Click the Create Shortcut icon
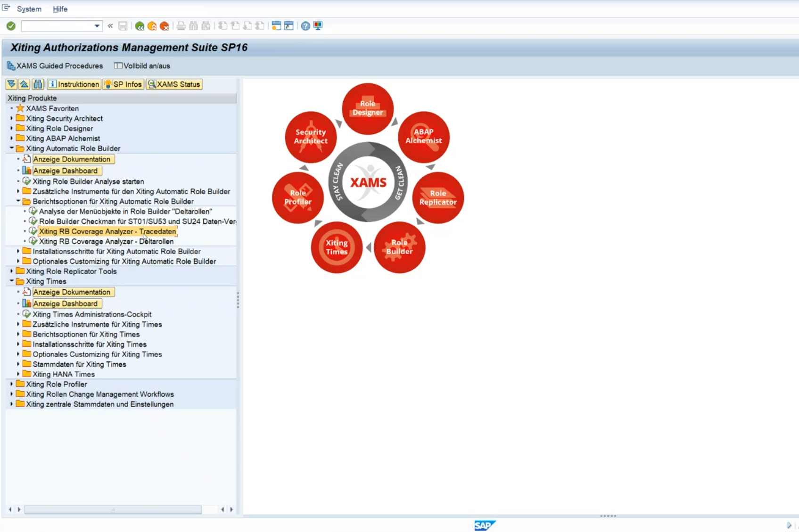This screenshot has width=799, height=532. (x=288, y=26)
